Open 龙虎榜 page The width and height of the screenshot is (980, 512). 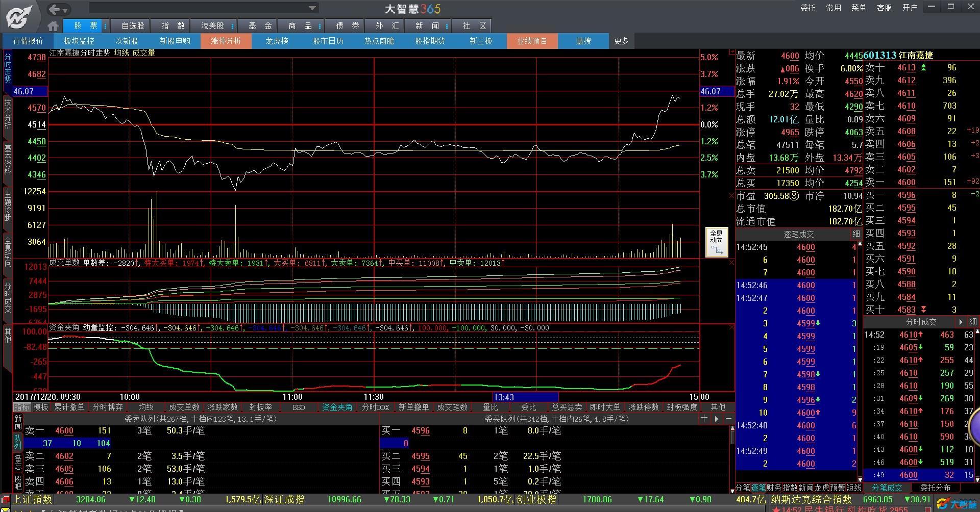click(x=277, y=41)
